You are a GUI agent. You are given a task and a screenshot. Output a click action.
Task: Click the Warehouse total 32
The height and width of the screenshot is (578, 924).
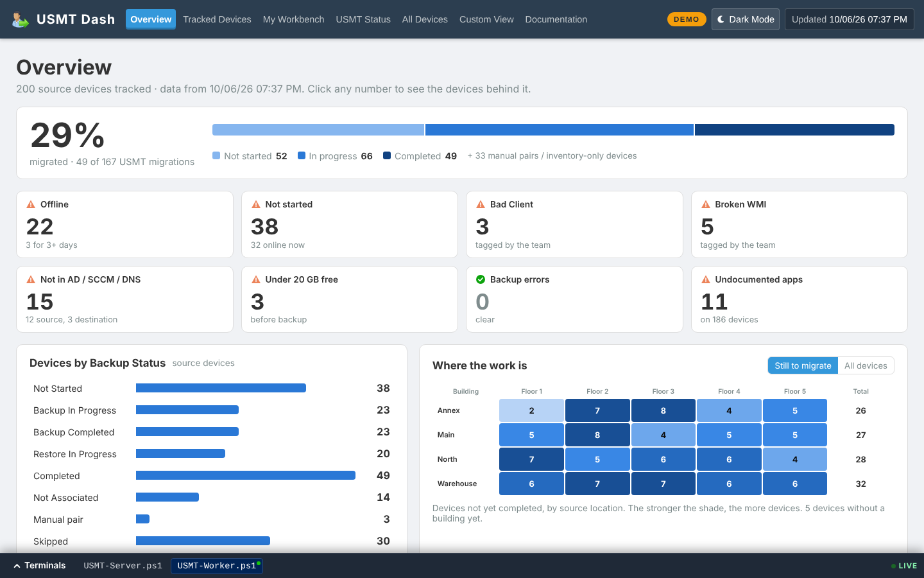tap(861, 484)
